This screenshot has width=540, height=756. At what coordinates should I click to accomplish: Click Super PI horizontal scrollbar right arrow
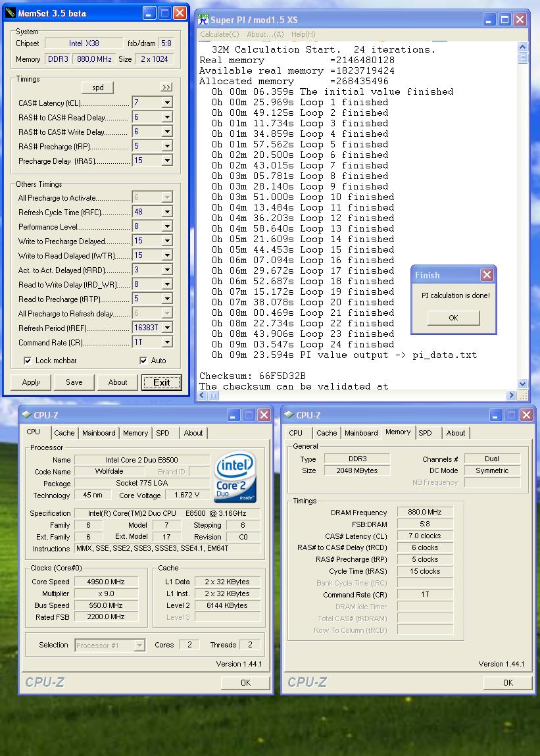coord(512,395)
